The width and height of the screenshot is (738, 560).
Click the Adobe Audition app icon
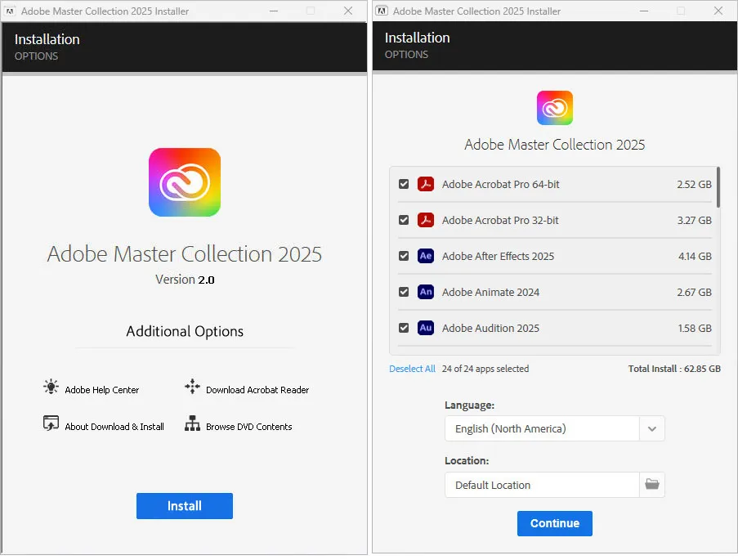coord(425,328)
